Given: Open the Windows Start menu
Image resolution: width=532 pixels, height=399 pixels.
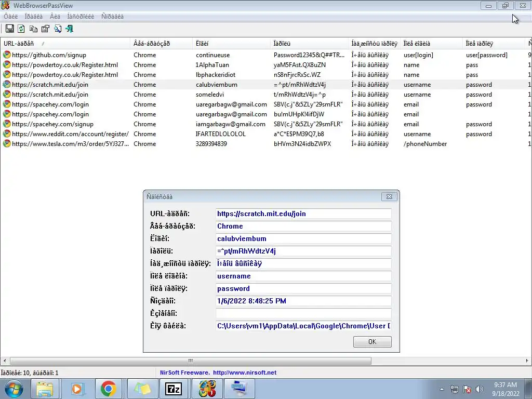Looking at the screenshot, I should 14,389.
